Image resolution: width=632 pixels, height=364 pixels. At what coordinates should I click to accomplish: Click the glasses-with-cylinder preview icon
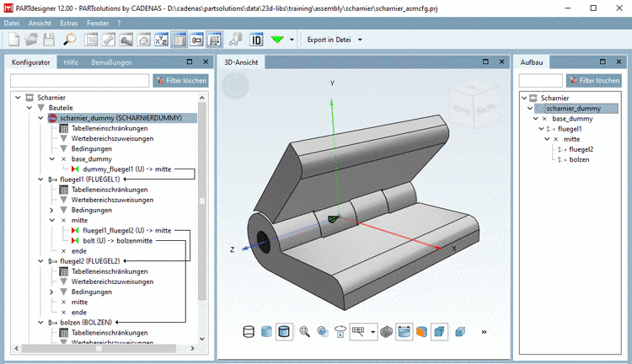pos(235,40)
